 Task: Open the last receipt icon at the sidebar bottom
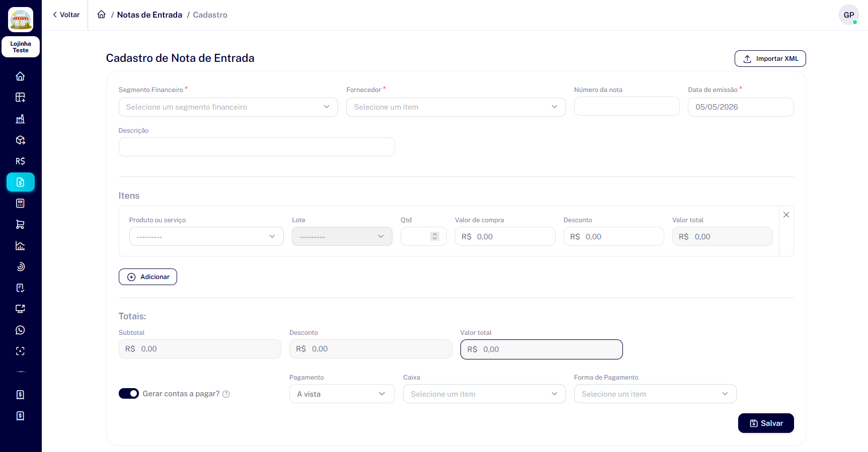[x=20, y=416]
